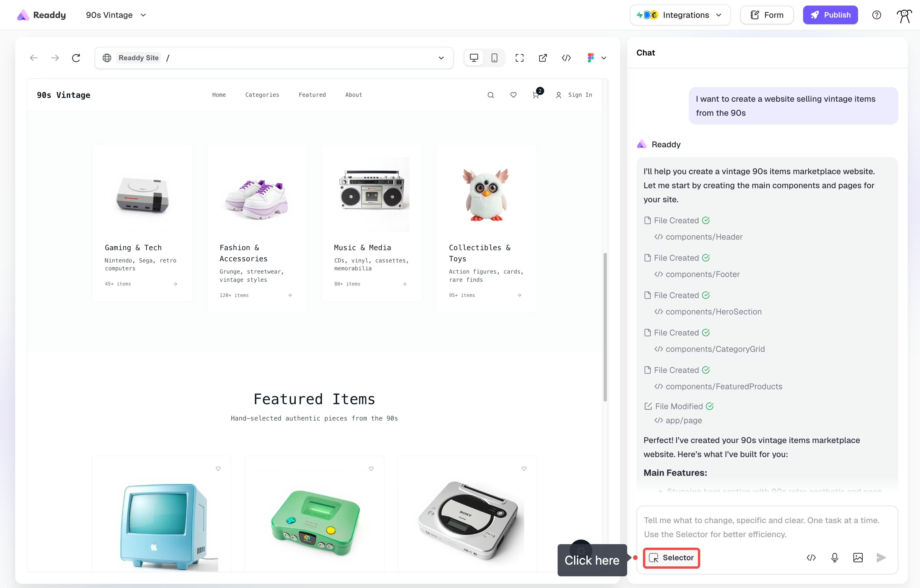Favorite the blue iMac product with heart
Image resolution: width=920 pixels, height=588 pixels.
[218, 468]
